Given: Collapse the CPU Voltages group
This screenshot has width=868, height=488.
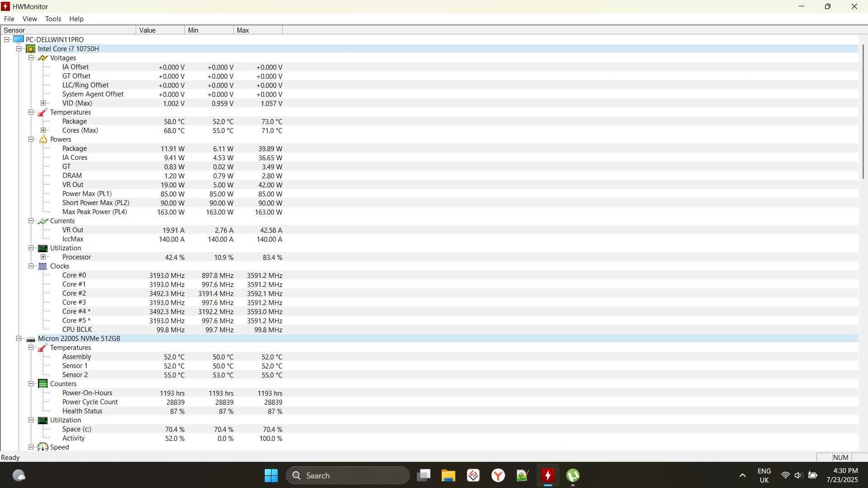Looking at the screenshot, I should [31, 57].
